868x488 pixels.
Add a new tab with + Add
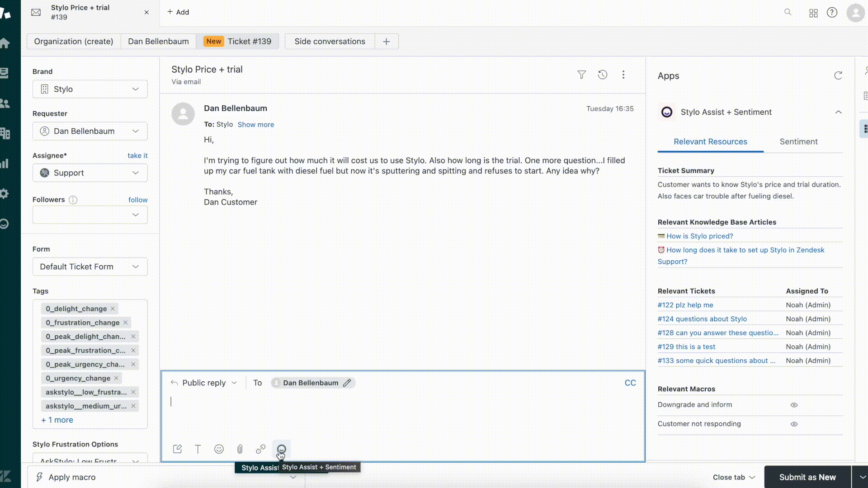pyautogui.click(x=178, y=12)
